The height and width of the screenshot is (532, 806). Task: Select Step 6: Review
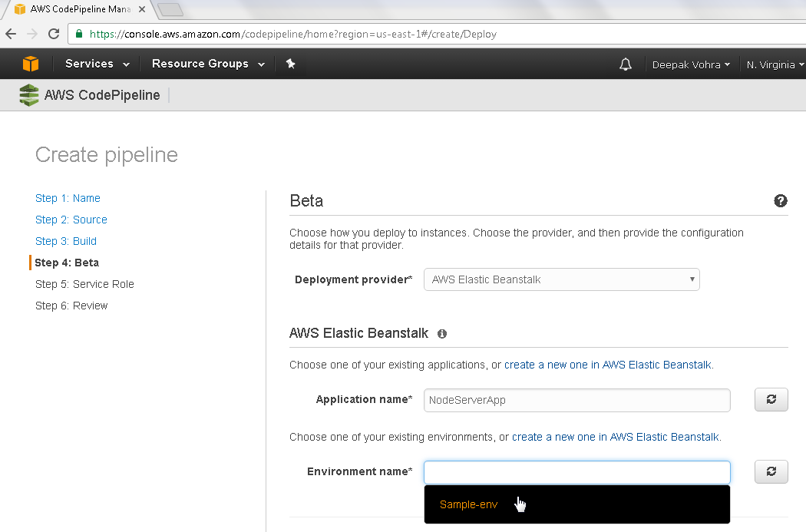tap(71, 306)
